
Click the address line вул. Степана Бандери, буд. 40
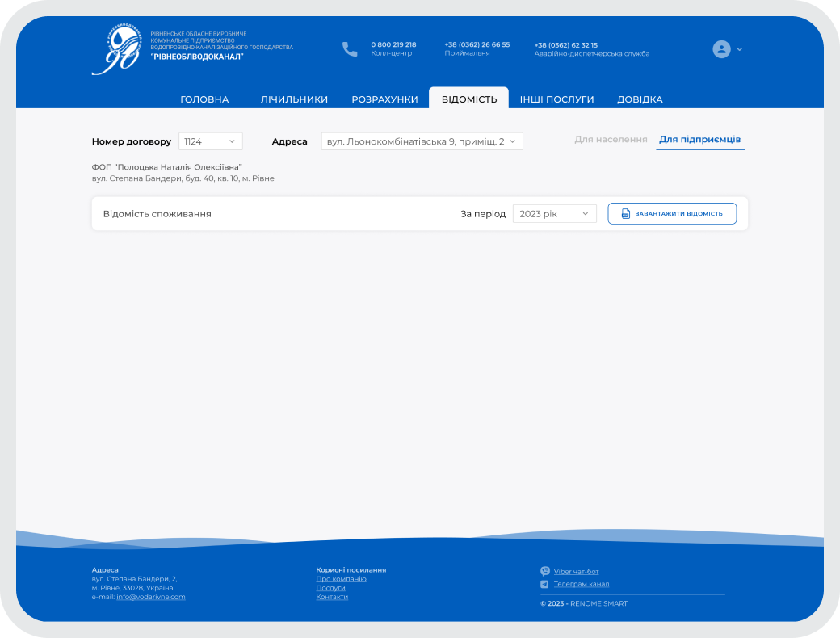(183, 178)
